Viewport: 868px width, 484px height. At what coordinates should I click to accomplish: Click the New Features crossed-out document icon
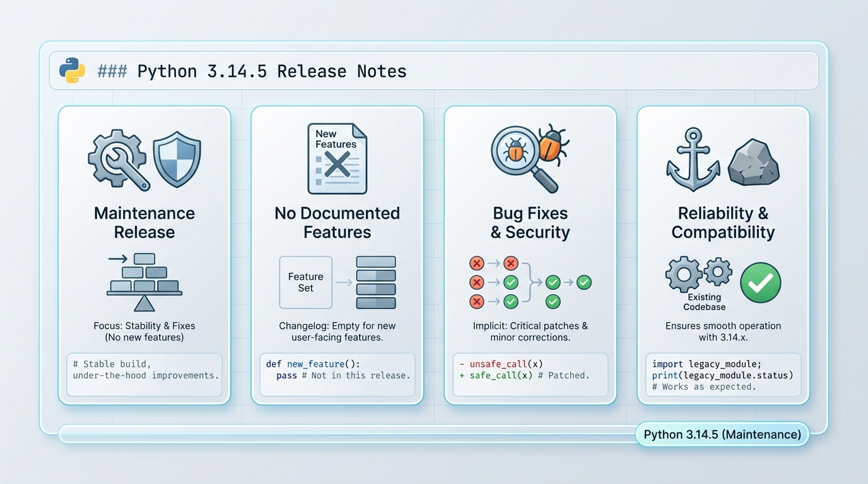click(337, 158)
